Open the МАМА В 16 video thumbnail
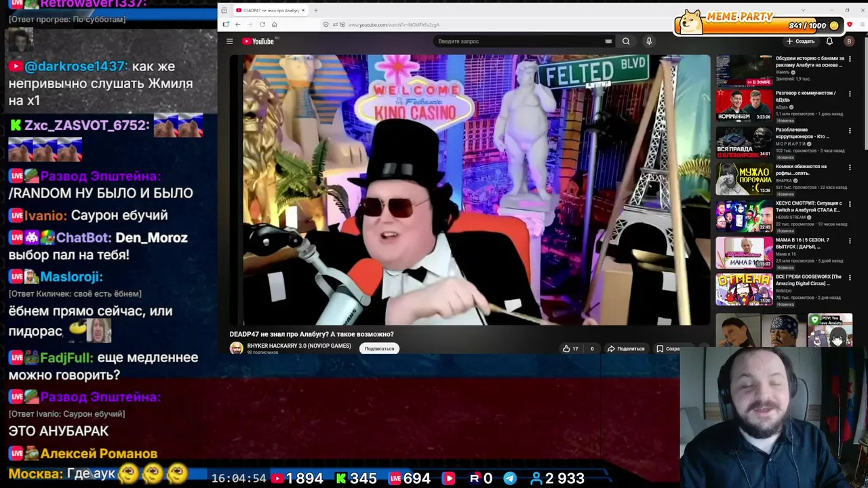This screenshot has height=488, width=868. (744, 251)
